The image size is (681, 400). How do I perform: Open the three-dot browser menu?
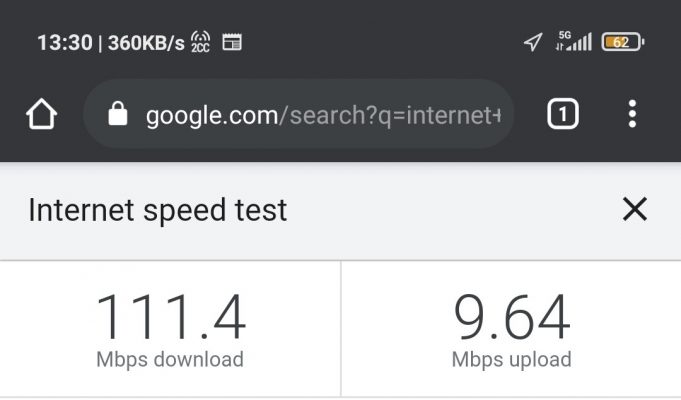632,114
